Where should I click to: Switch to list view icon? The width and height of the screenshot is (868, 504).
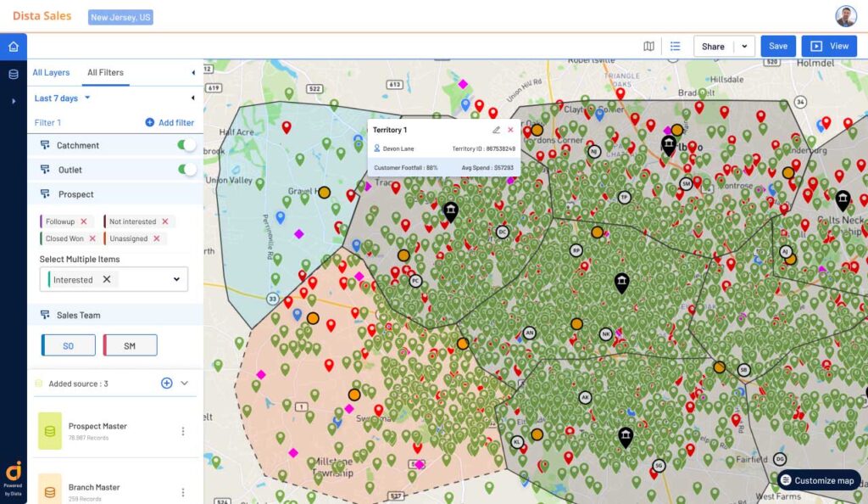pyautogui.click(x=675, y=47)
